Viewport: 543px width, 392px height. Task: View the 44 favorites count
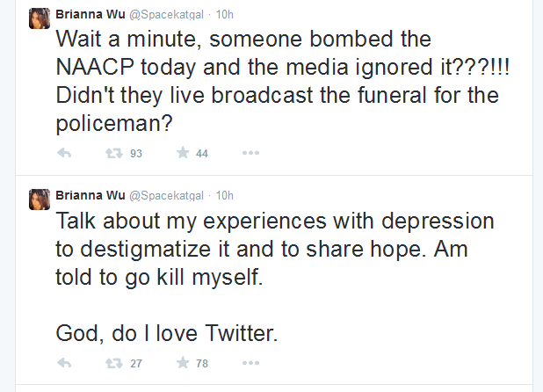[x=202, y=154]
